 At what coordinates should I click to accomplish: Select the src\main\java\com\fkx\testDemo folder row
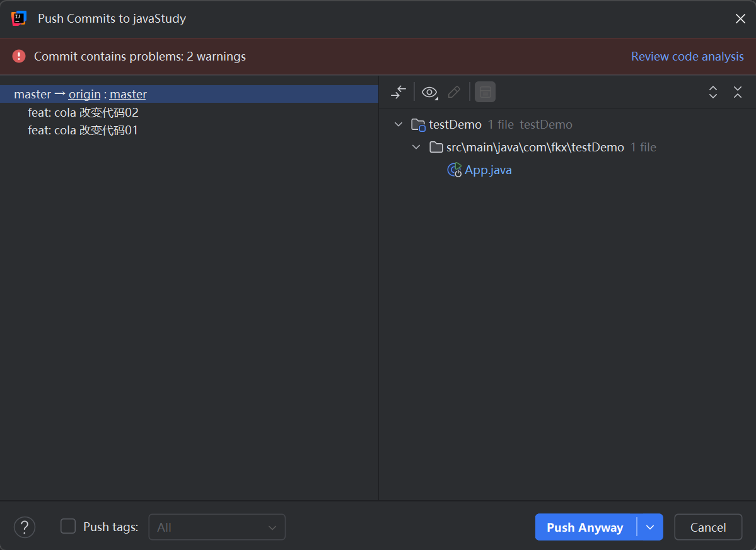pos(567,147)
